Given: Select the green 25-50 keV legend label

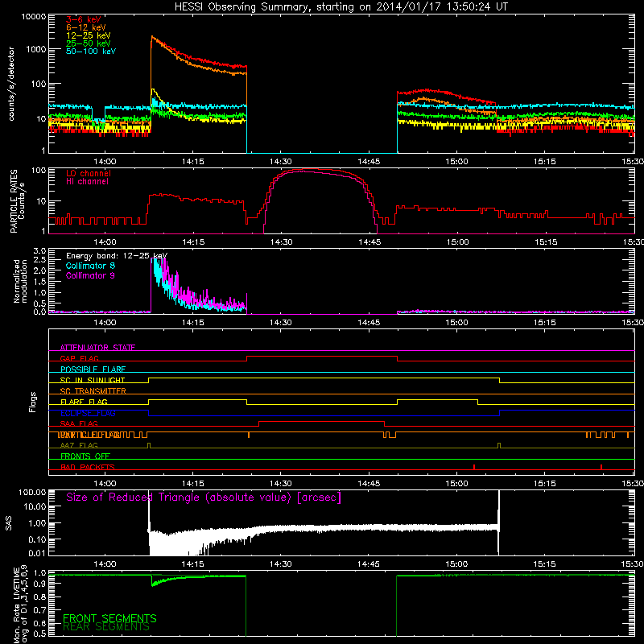Looking at the screenshot, I should pyautogui.click(x=89, y=43).
